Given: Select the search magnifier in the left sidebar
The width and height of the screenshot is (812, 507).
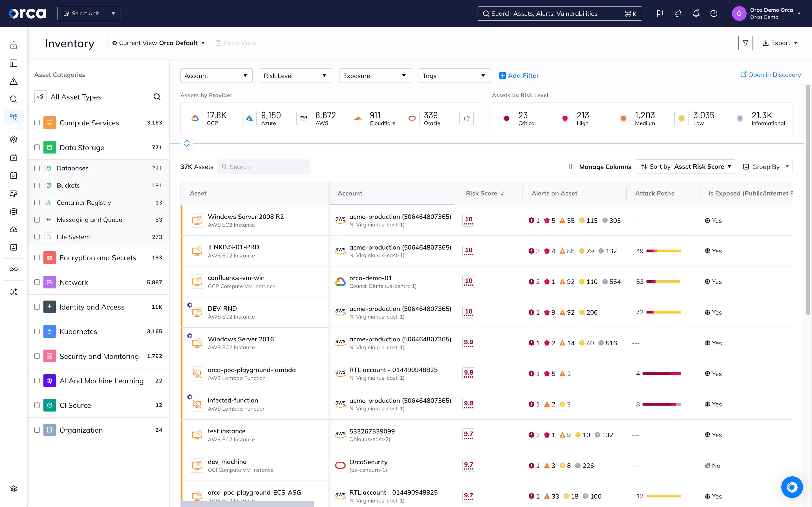Looking at the screenshot, I should tap(14, 99).
